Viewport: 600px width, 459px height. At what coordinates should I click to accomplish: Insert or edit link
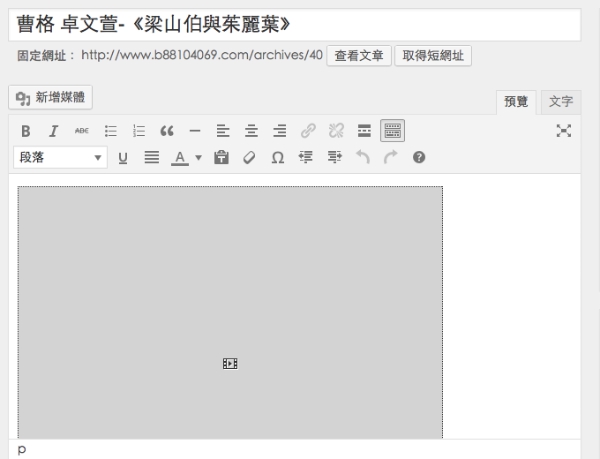(308, 131)
